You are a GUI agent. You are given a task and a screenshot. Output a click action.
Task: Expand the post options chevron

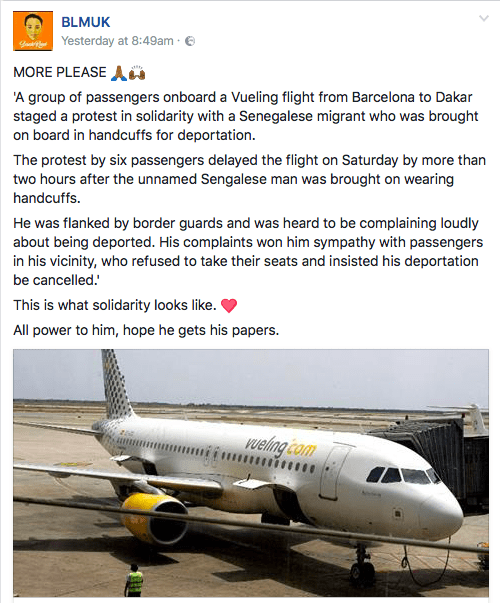click(x=483, y=18)
